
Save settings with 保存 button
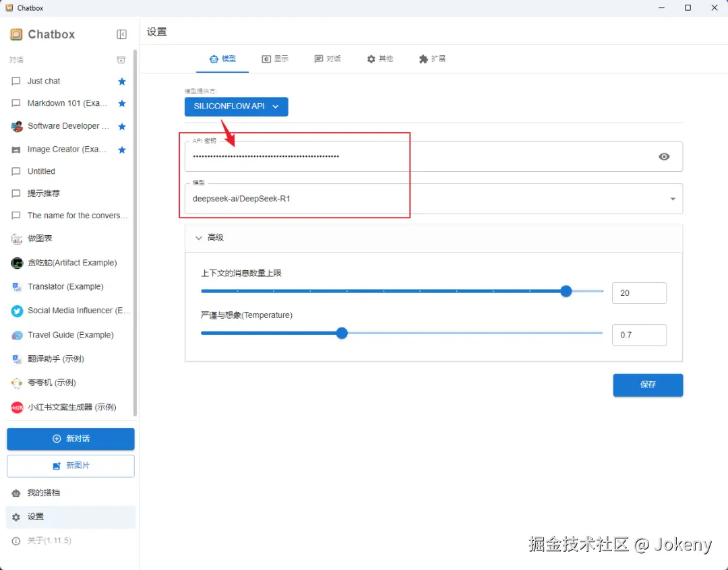pyautogui.click(x=648, y=385)
